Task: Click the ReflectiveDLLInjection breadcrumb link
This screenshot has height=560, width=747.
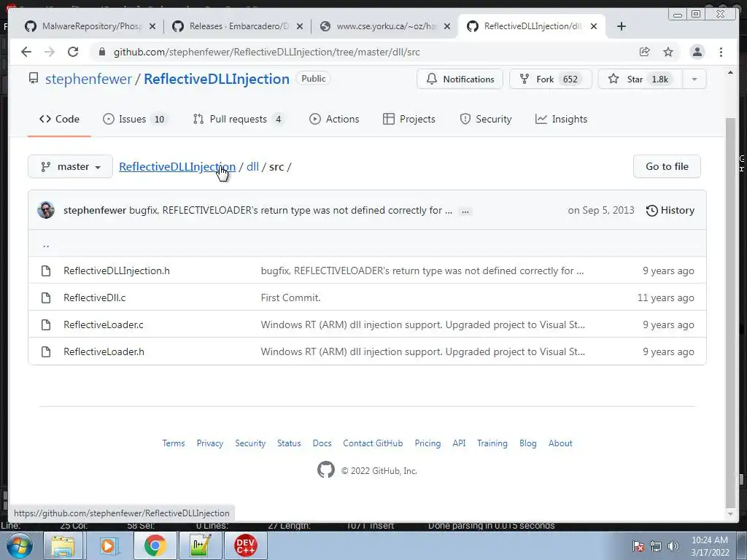Action: (x=177, y=167)
